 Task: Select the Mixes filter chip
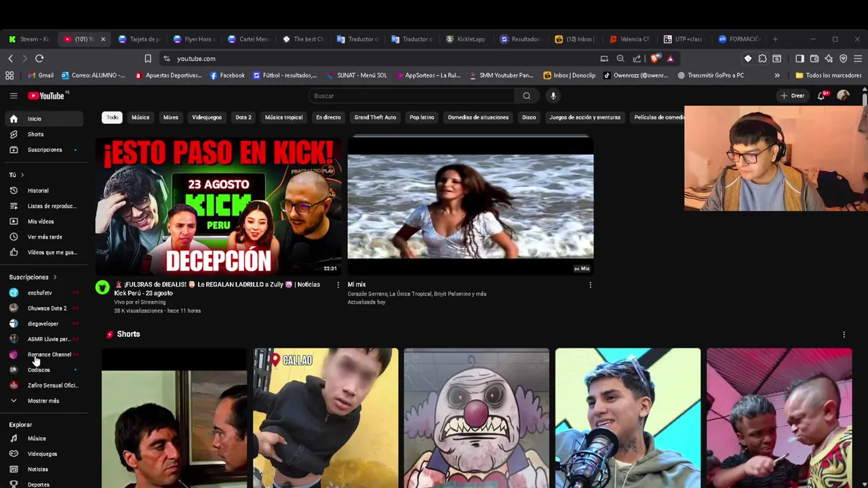click(171, 117)
